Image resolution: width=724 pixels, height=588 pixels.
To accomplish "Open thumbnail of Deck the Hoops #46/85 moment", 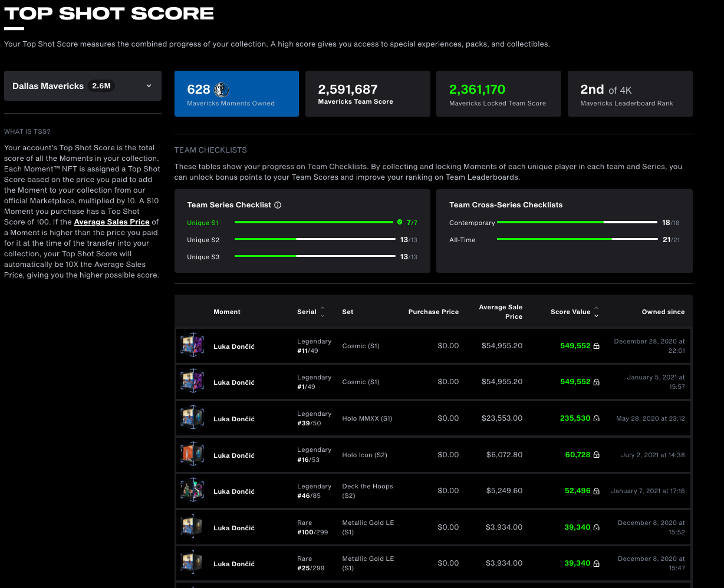I will [x=192, y=491].
